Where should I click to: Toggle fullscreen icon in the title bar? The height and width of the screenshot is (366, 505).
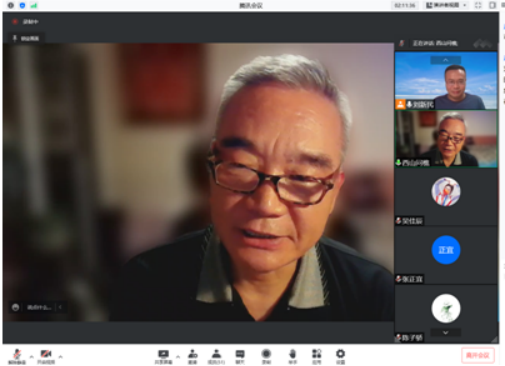coord(478,5)
